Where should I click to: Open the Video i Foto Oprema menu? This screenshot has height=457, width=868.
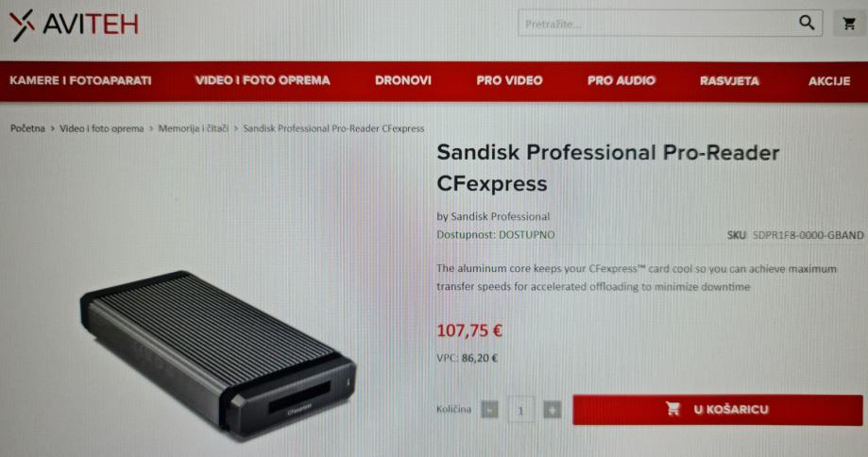tap(263, 81)
